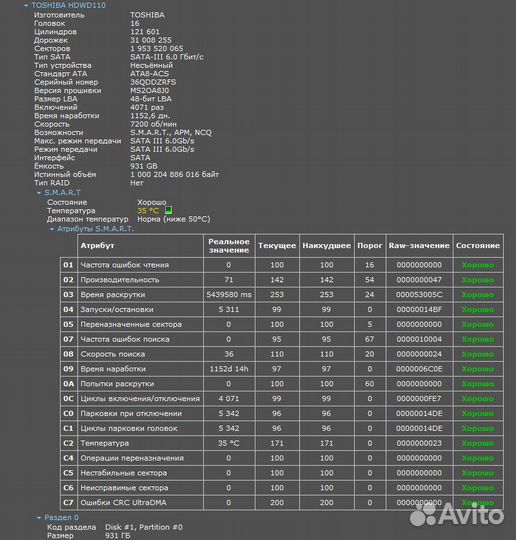Select the value 1 953 520 065
Image resolution: width=516 pixels, height=540 pixels.
[x=157, y=49]
